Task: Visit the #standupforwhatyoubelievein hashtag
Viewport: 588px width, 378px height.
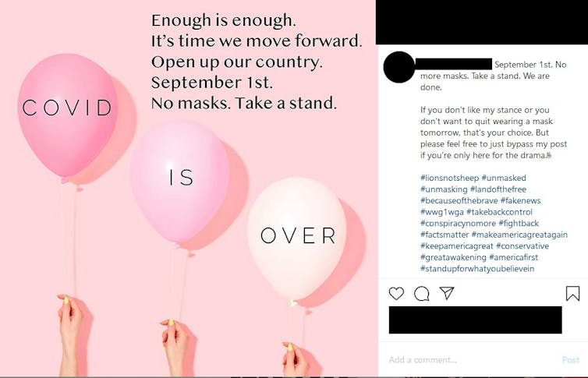Action: click(x=477, y=269)
